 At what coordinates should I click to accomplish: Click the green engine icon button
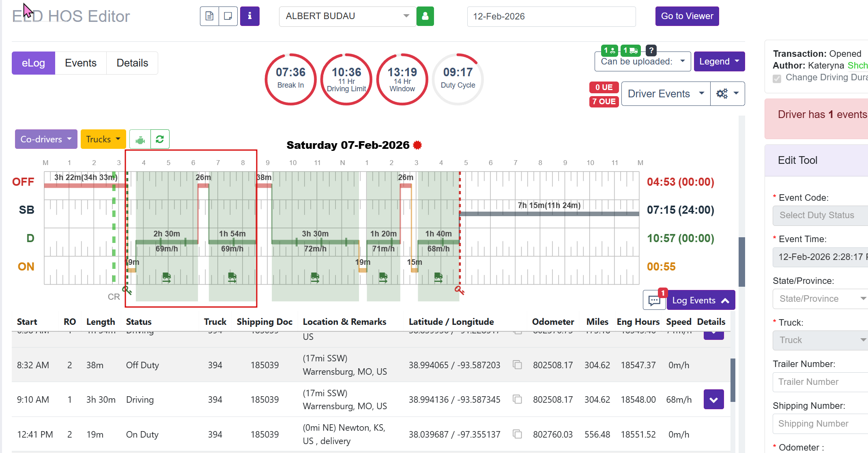tap(140, 140)
